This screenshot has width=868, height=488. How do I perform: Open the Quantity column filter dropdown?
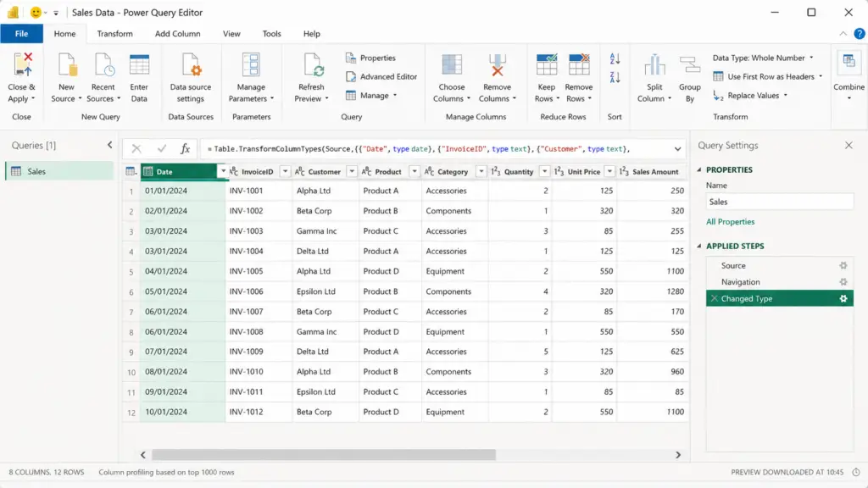point(545,171)
